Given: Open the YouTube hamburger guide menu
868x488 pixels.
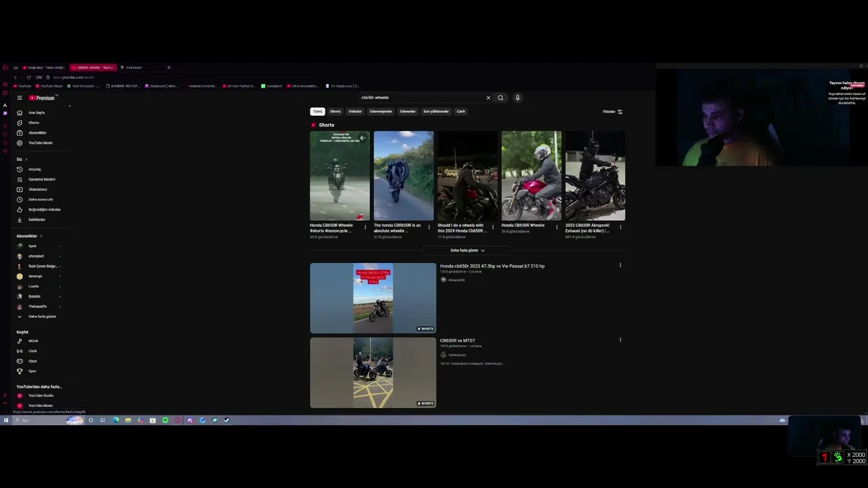Looking at the screenshot, I should coord(20,98).
